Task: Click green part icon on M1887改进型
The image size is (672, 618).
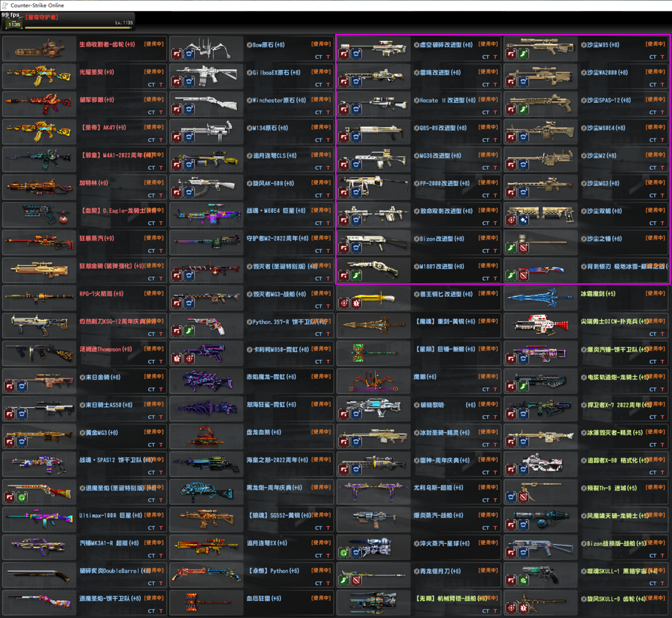Action: click(x=357, y=275)
